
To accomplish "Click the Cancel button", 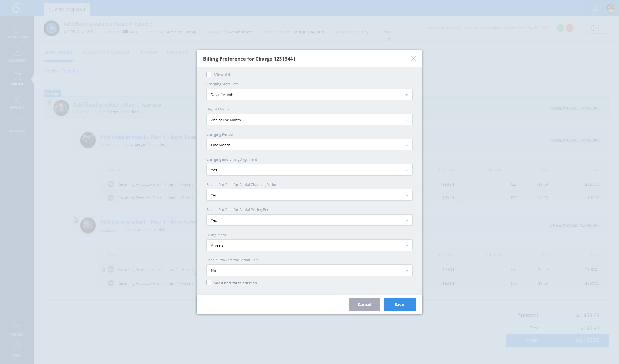I will click(364, 304).
